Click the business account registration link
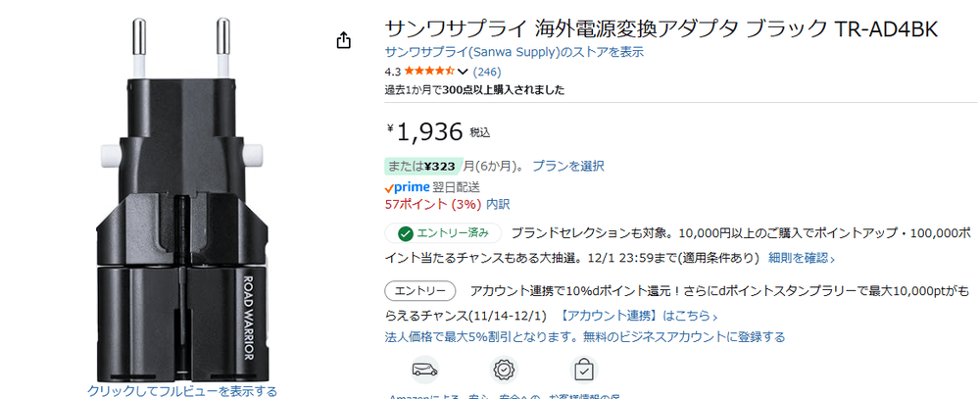 585,336
